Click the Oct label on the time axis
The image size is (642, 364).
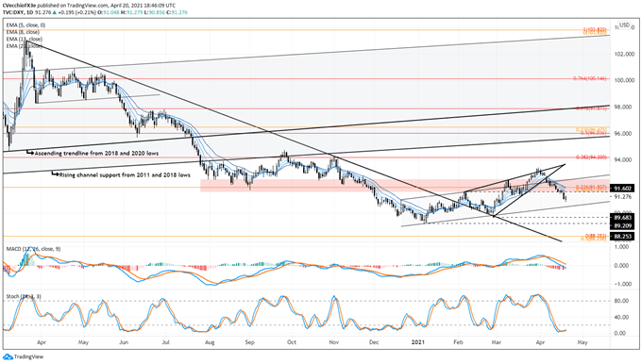[x=292, y=342]
